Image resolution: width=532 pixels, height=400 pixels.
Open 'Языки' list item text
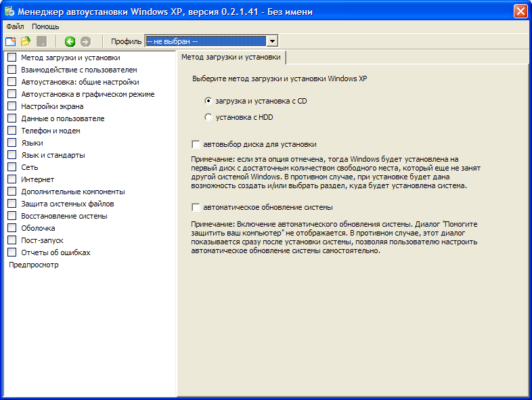click(32, 143)
